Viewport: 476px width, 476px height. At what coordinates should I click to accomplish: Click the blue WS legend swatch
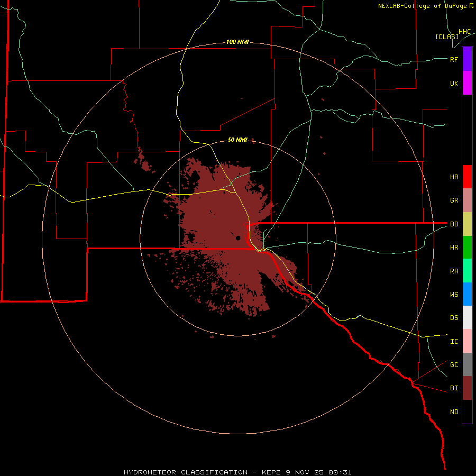(467, 294)
